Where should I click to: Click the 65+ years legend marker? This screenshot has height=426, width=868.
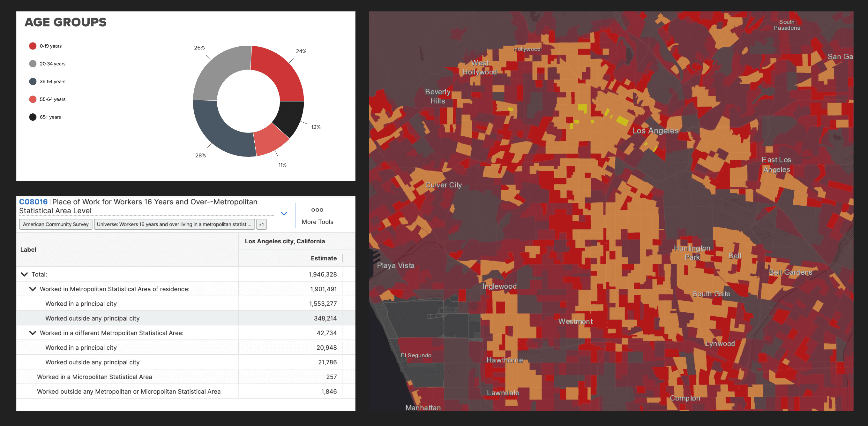click(x=33, y=117)
